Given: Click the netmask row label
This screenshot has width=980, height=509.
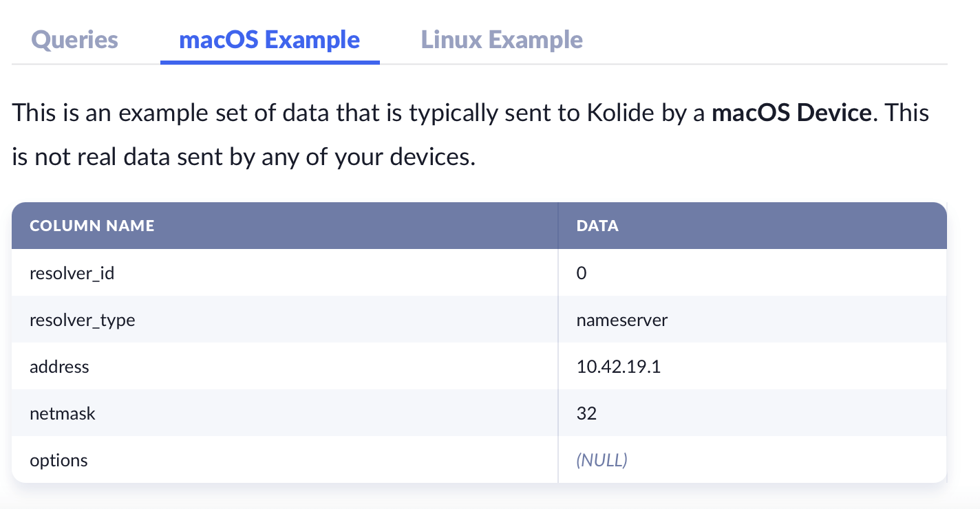Looking at the screenshot, I should [x=63, y=414].
